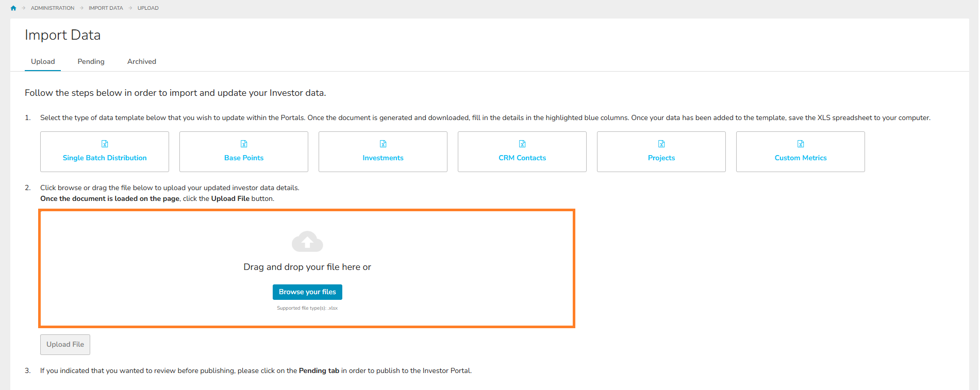Viewport: 980px width, 390px height.
Task: Click the spreadsheet icon above Investments
Action: point(383,144)
